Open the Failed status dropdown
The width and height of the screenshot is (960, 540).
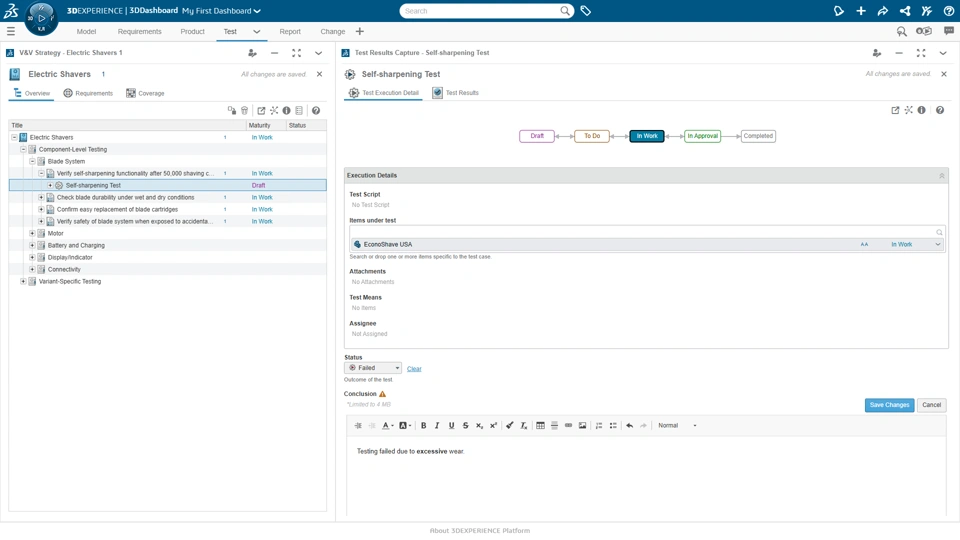[373, 368]
